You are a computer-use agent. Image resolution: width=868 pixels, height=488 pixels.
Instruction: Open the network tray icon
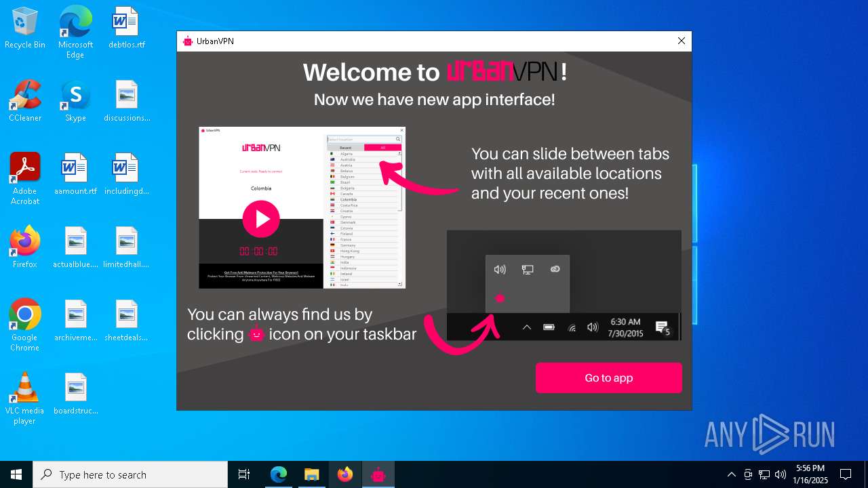tap(764, 474)
